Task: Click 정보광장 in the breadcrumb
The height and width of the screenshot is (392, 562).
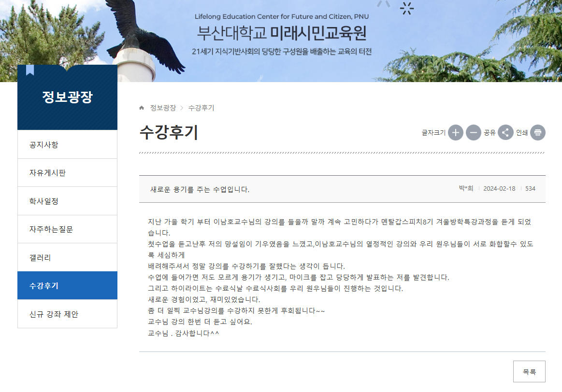Action: [x=163, y=108]
